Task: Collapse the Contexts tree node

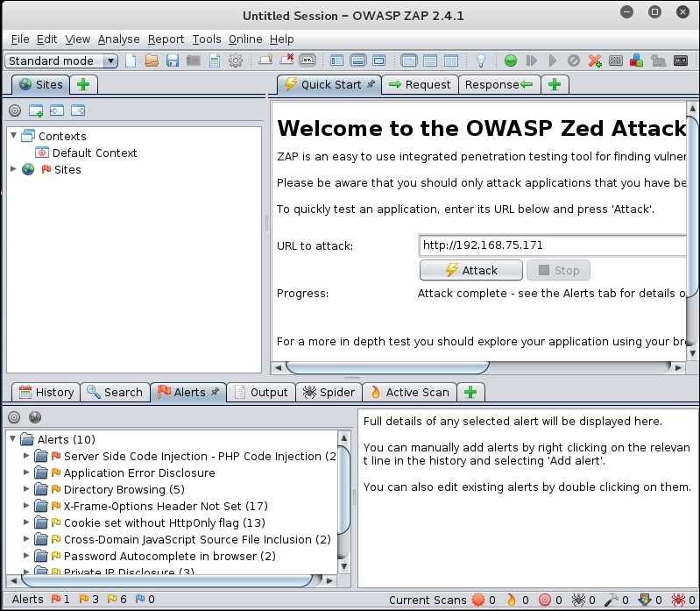Action: (x=14, y=135)
